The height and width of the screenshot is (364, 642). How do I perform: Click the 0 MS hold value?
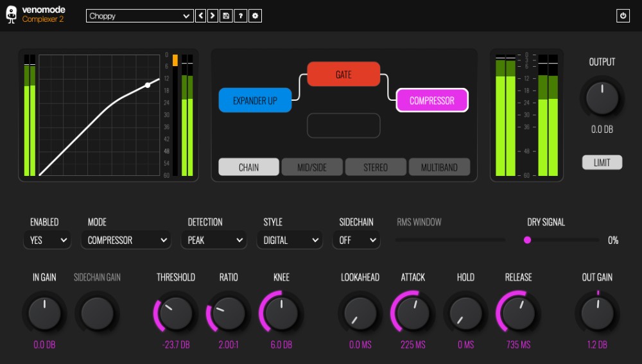(465, 345)
